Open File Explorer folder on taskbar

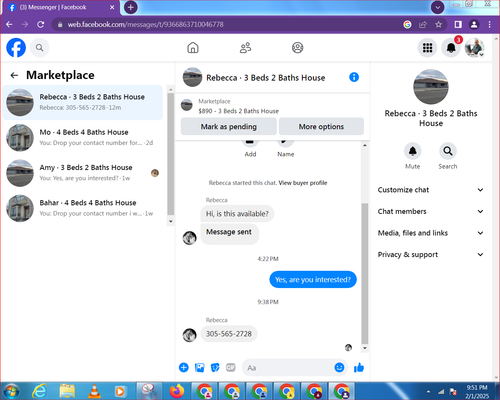point(67,391)
